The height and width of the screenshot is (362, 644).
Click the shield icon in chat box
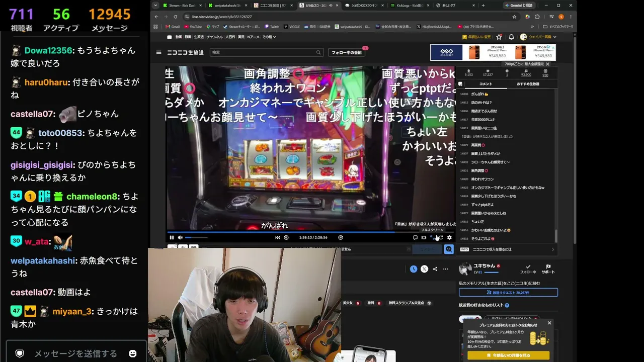[20, 353]
